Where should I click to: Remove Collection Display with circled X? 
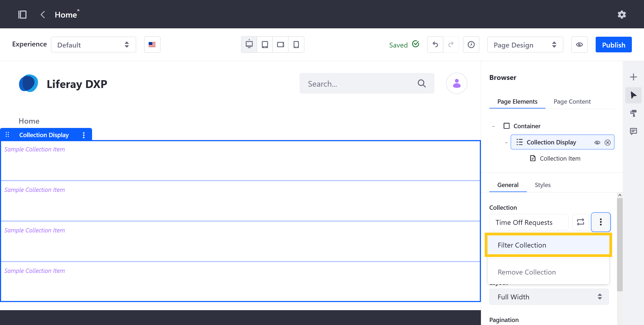(x=608, y=143)
